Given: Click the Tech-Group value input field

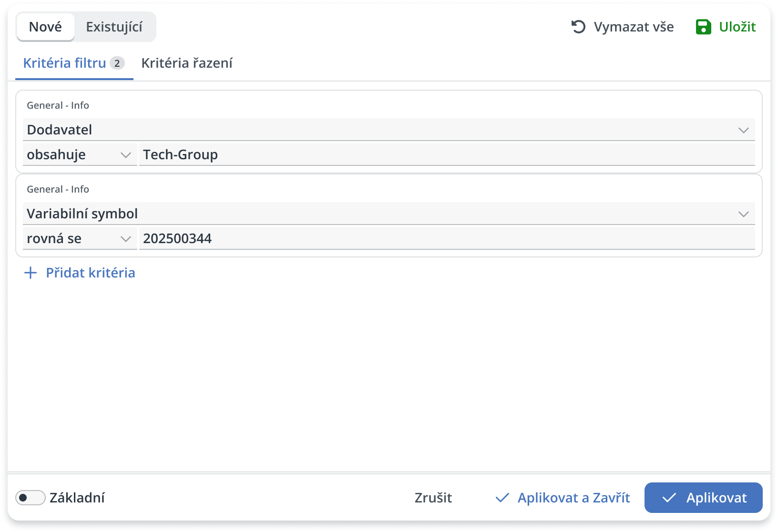Looking at the screenshot, I should pos(446,154).
